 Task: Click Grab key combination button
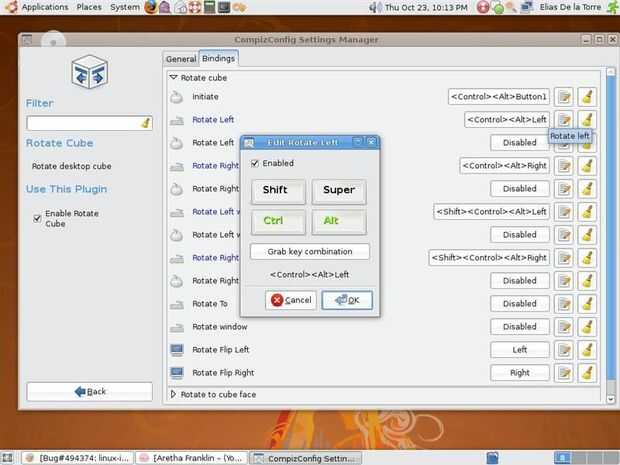click(x=310, y=252)
